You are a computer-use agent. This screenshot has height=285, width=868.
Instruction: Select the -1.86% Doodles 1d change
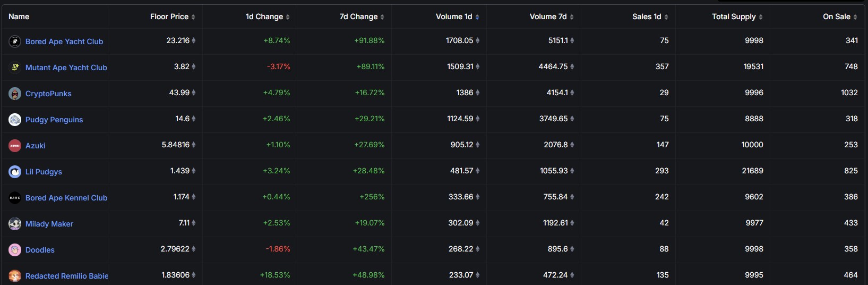pyautogui.click(x=278, y=249)
